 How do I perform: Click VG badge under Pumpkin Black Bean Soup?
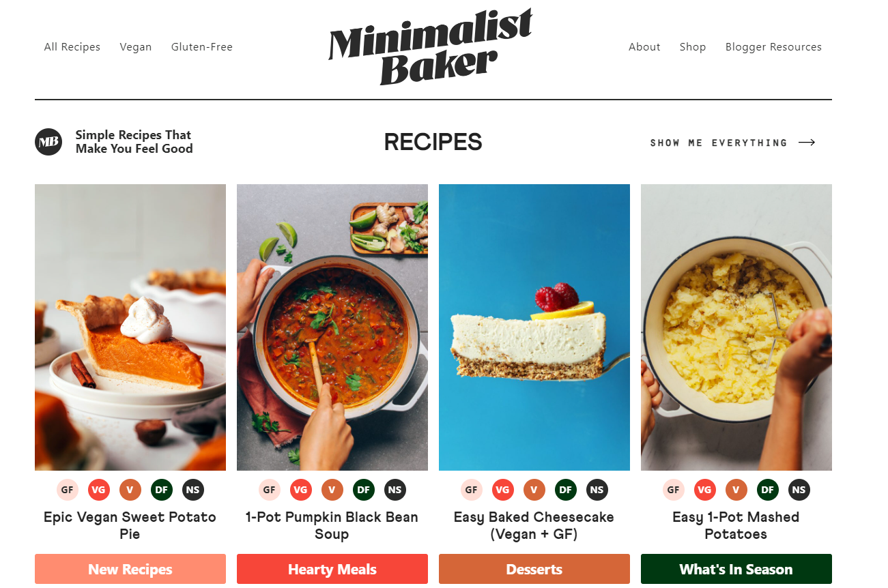click(x=301, y=490)
